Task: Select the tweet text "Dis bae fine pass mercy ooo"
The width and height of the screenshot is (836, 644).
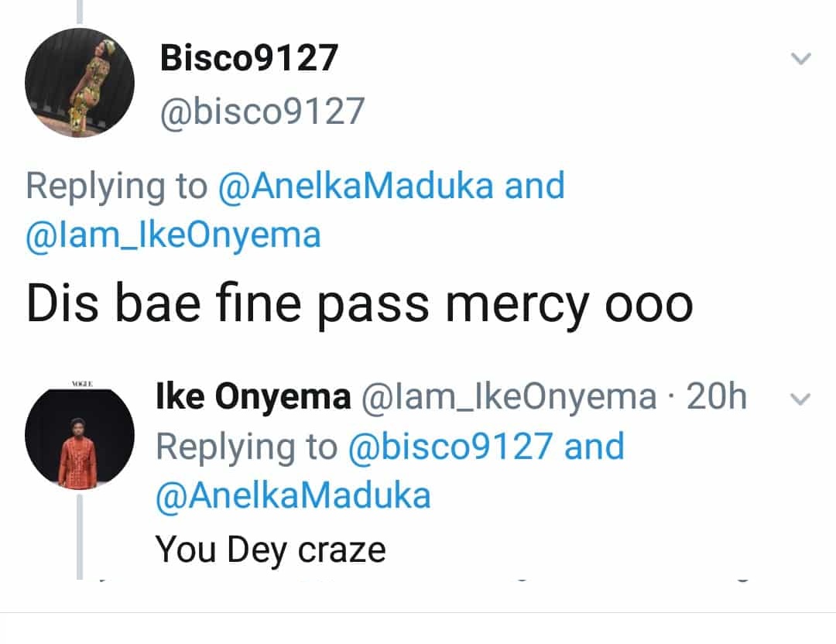Action: point(359,304)
